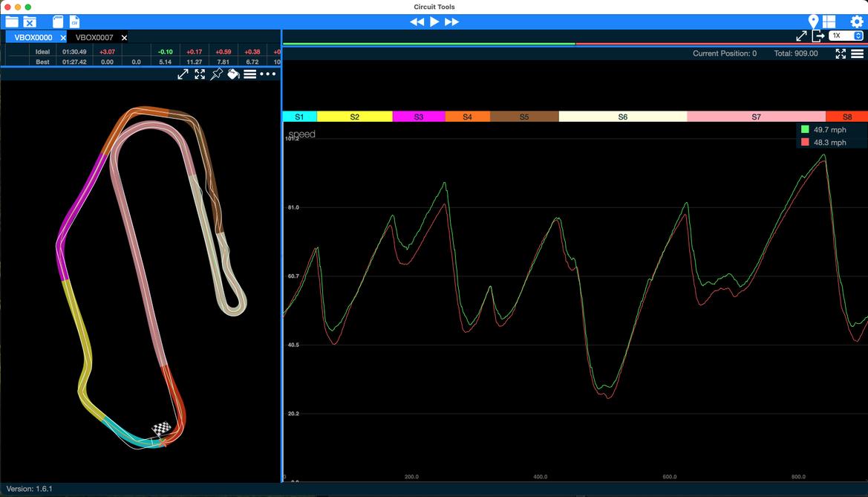The width and height of the screenshot is (868, 497).
Task: Click the green 49.7 mph legend swatch
Action: click(x=805, y=129)
